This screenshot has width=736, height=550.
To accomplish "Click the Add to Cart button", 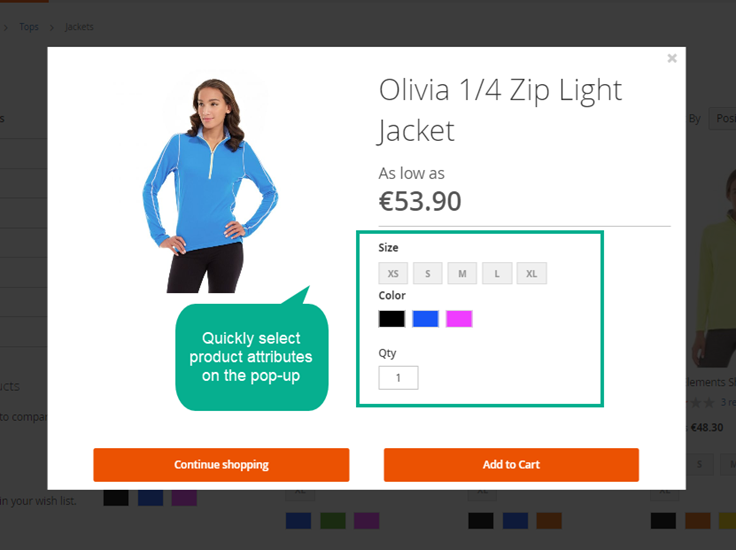I will click(511, 465).
